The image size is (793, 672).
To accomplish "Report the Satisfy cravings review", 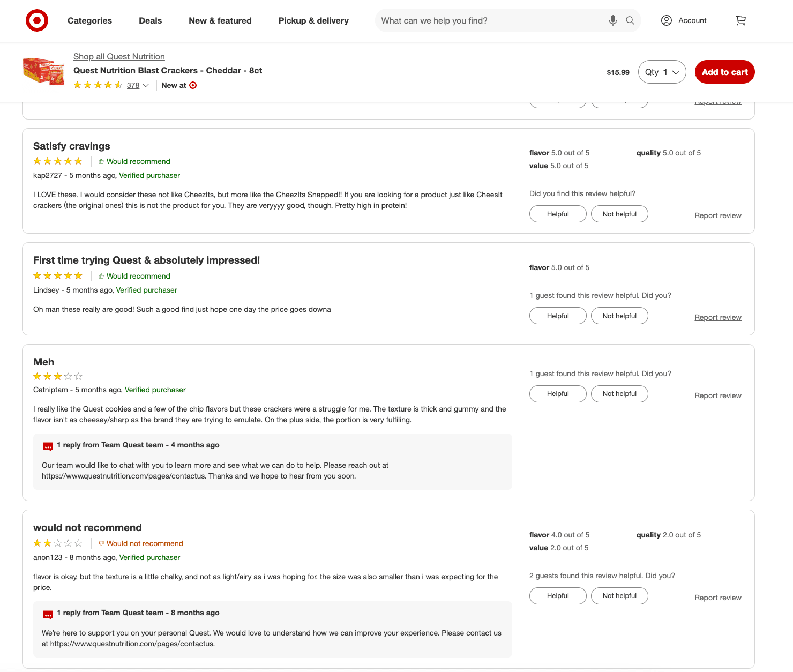I will (x=718, y=215).
